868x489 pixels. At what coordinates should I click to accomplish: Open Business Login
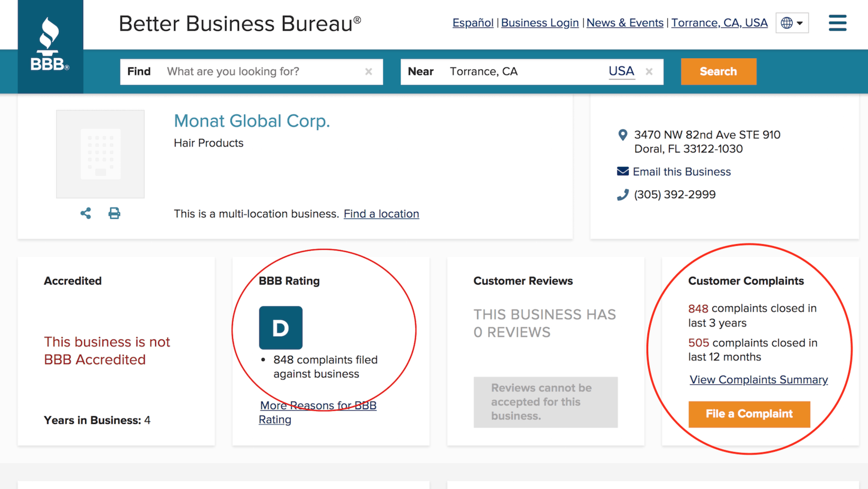(540, 23)
